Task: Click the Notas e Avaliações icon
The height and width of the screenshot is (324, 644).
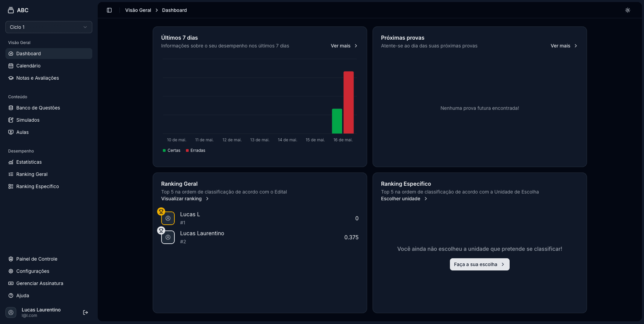Action: click(x=11, y=78)
